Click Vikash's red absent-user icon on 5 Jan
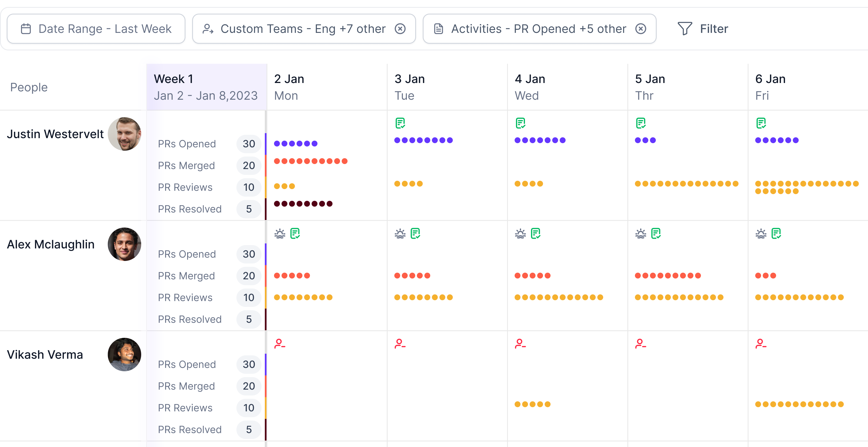The height and width of the screenshot is (447, 868). click(640, 343)
